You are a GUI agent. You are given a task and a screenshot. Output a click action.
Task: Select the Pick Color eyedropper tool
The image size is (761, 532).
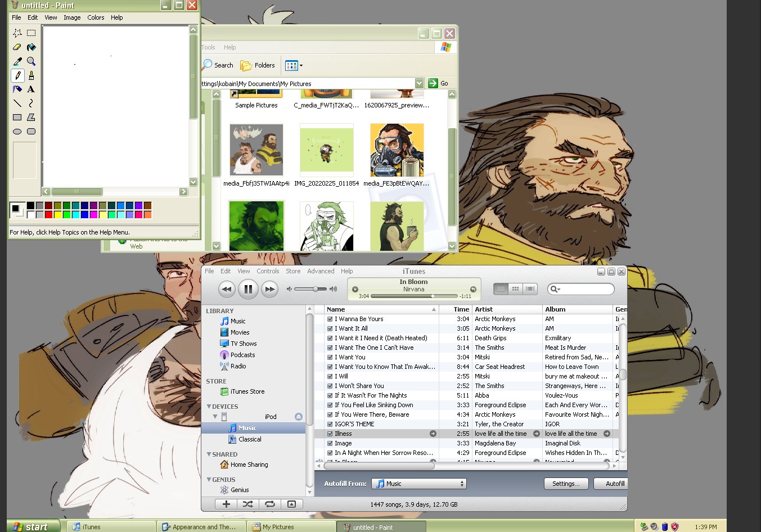(x=17, y=61)
